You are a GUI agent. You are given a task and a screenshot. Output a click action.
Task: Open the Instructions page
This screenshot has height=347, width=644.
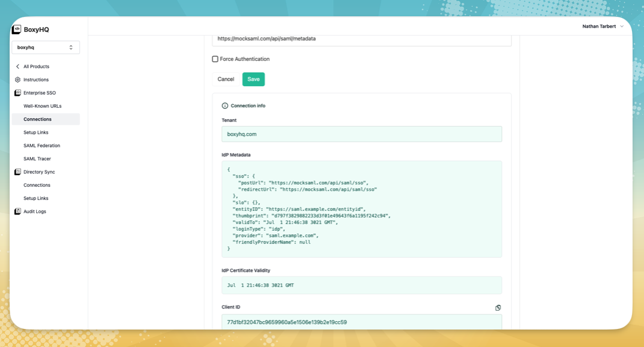click(x=36, y=80)
